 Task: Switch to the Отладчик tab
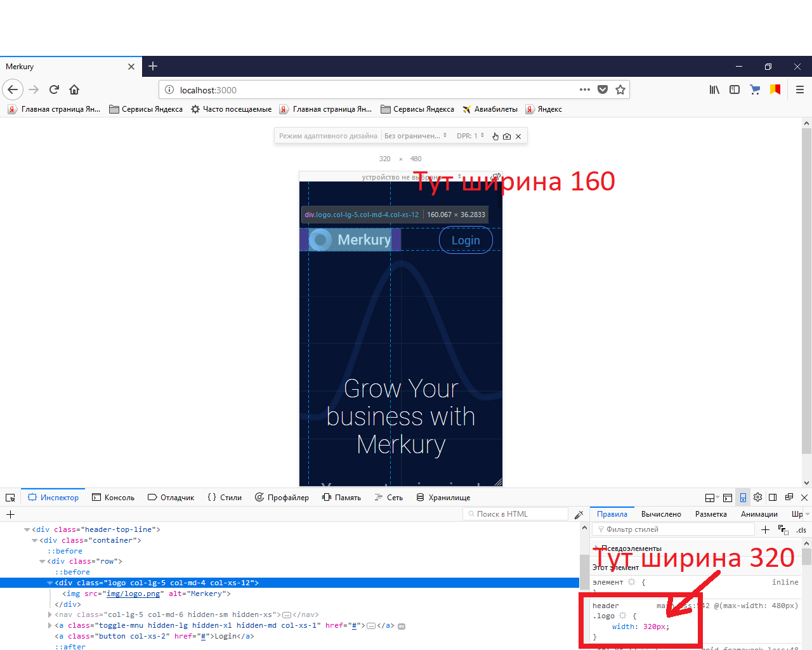(171, 498)
